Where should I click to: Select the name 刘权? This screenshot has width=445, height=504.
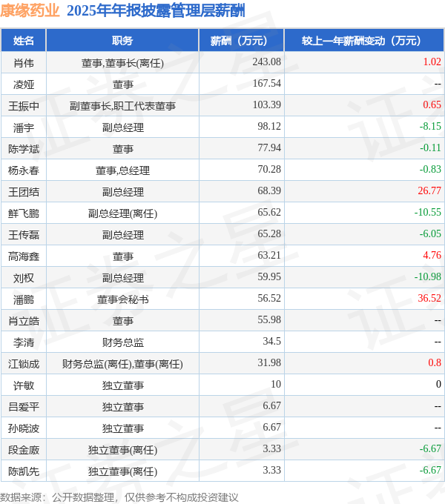point(24,278)
